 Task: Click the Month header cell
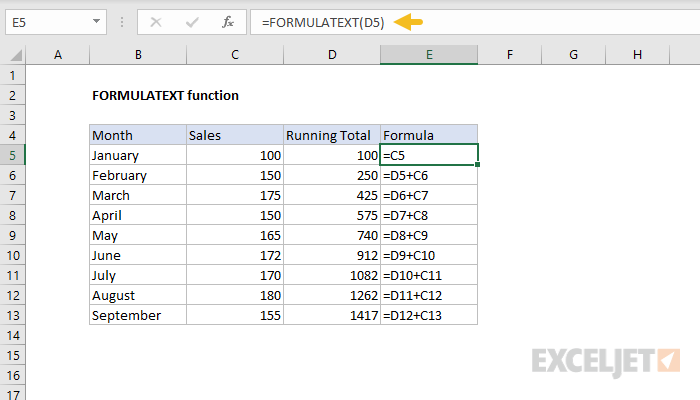[x=137, y=135]
